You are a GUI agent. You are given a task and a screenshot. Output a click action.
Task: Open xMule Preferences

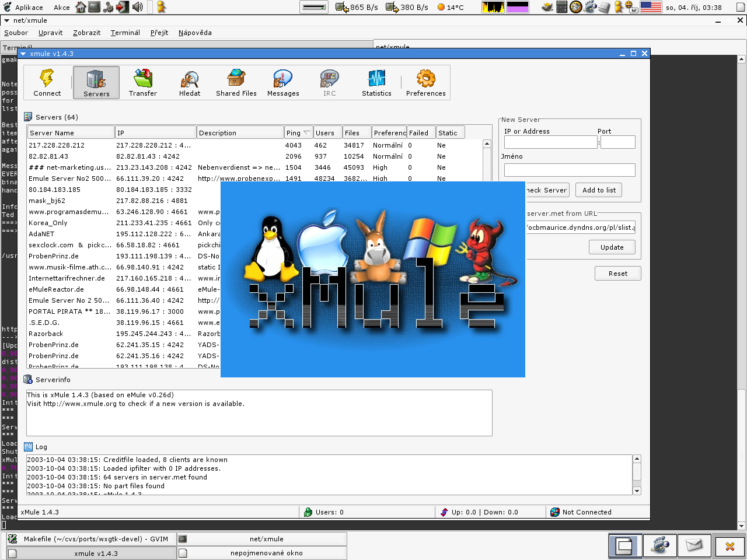coord(426,82)
